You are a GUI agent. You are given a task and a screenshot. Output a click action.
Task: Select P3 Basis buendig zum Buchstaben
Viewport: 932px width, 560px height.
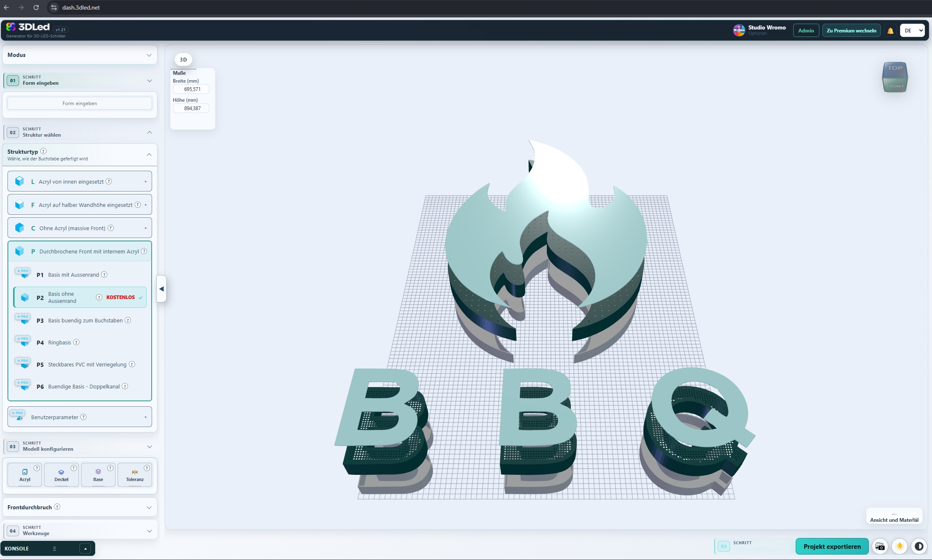pos(80,320)
